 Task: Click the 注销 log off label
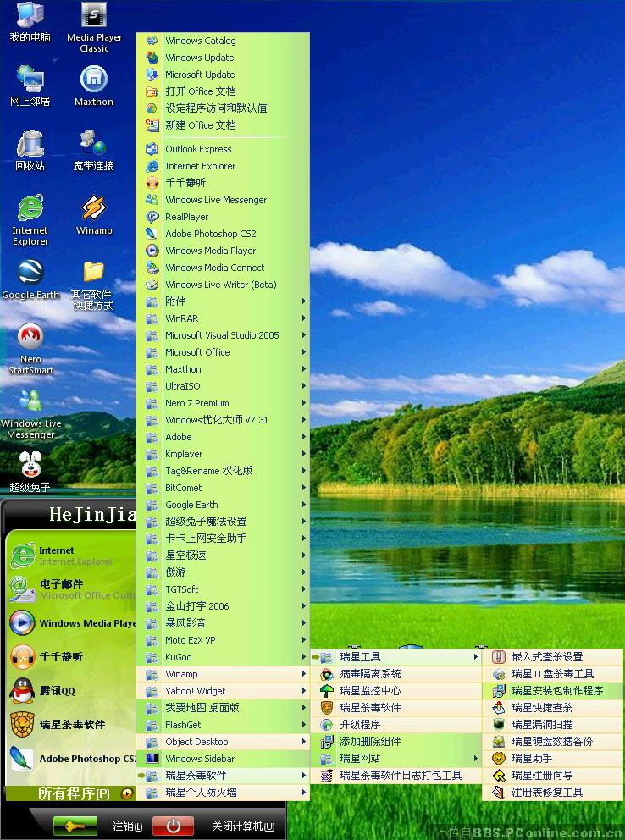click(128, 826)
